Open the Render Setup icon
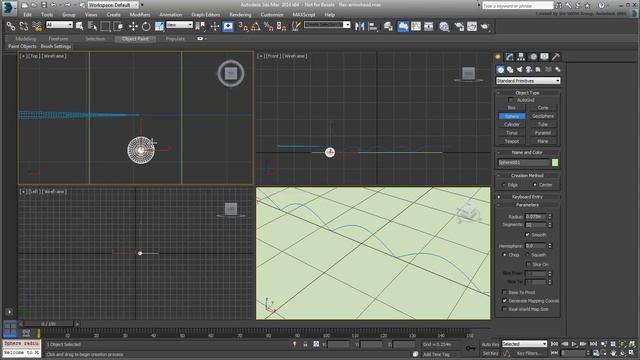Screen dimensions: 640x360 (459, 26)
